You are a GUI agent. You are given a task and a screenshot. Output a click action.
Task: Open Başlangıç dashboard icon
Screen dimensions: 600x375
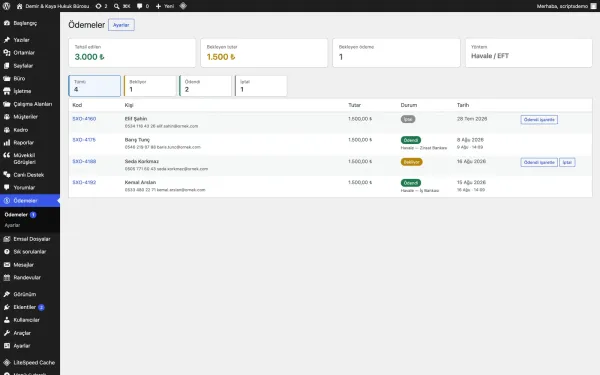coord(7,23)
